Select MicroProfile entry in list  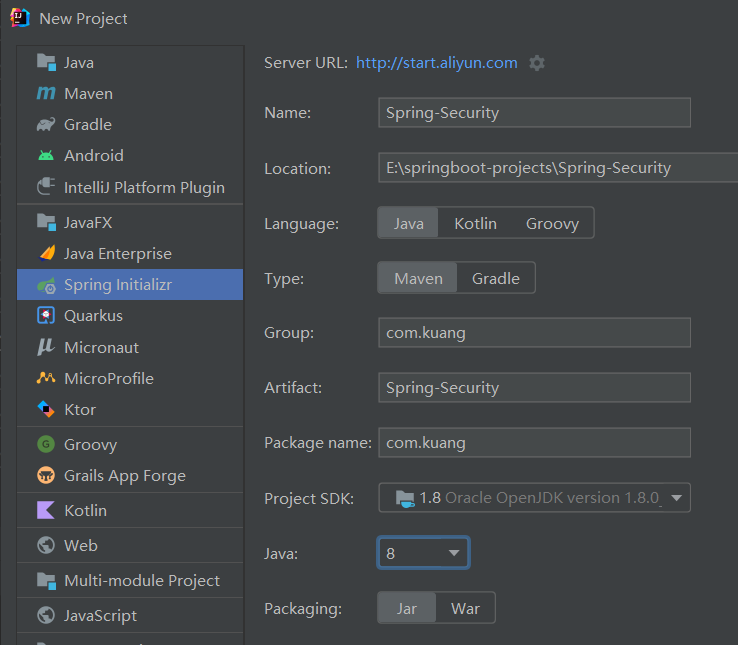(x=130, y=378)
